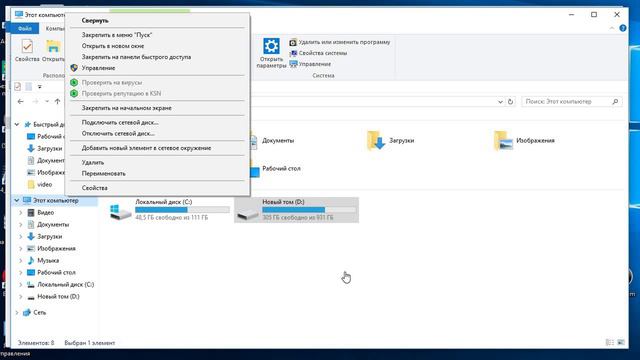This screenshot has width=640, height=360.
Task: Choose Закрепить в меню "Пуск"
Action: tap(158, 35)
